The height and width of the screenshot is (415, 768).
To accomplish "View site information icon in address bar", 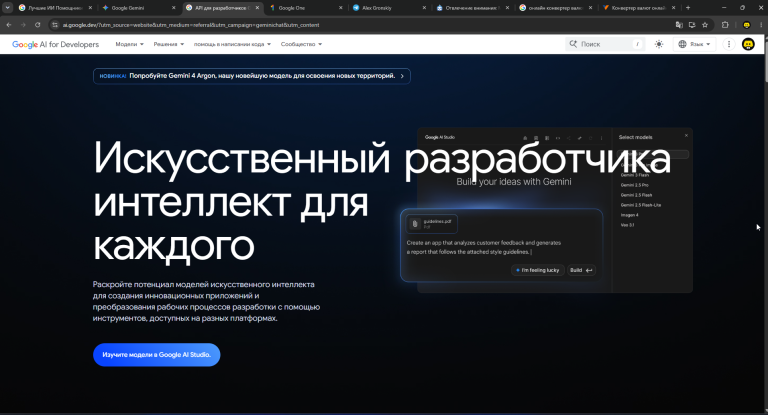I will [x=55, y=24].
